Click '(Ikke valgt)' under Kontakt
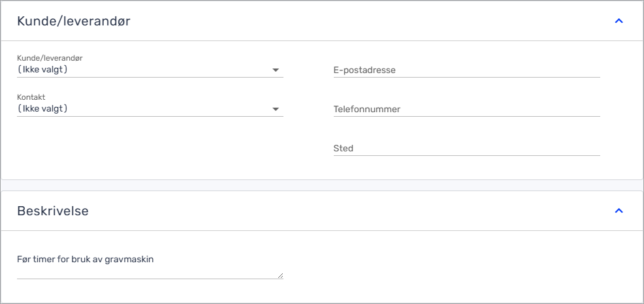This screenshot has height=304, width=644. tap(43, 108)
